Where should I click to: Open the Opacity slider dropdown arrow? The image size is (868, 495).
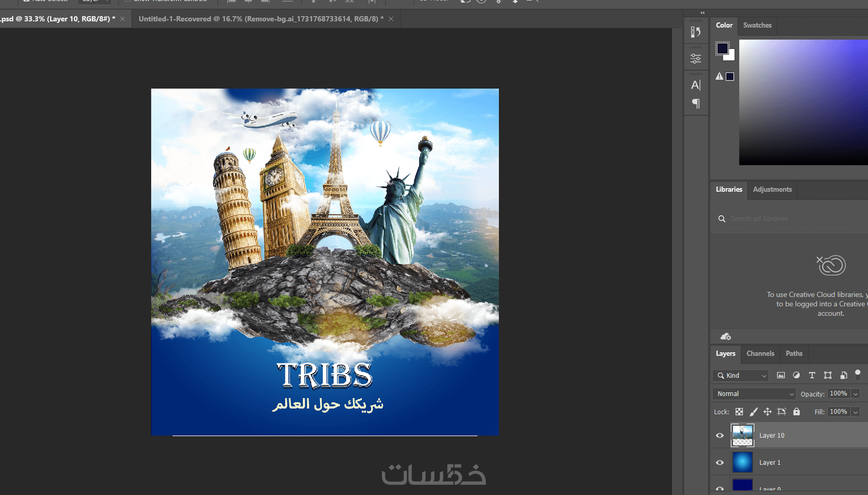click(x=855, y=394)
